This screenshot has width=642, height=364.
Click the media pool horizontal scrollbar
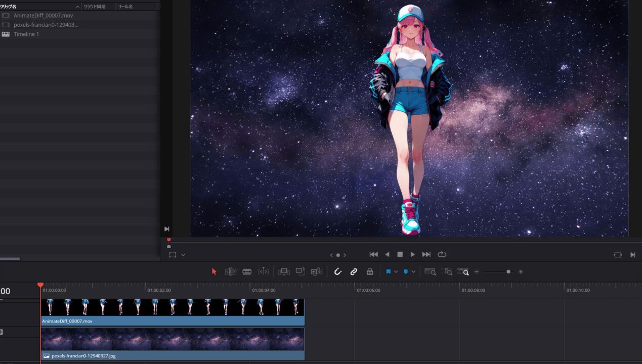(x=10, y=259)
